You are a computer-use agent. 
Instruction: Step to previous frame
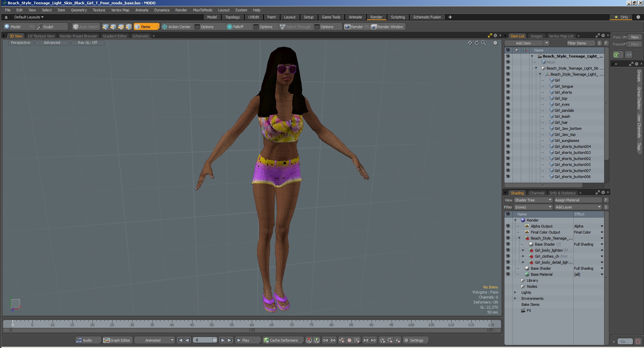point(188,340)
